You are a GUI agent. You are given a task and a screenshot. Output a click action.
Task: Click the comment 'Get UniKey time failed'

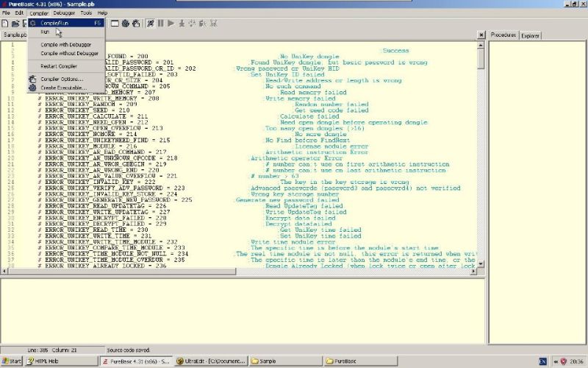coord(320,230)
